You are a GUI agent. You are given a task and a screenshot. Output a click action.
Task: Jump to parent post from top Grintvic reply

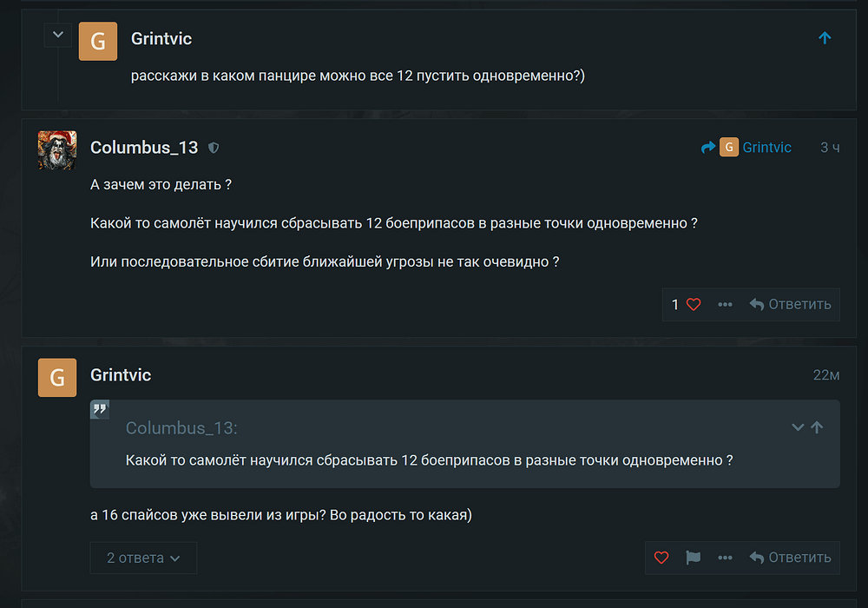[x=825, y=38]
